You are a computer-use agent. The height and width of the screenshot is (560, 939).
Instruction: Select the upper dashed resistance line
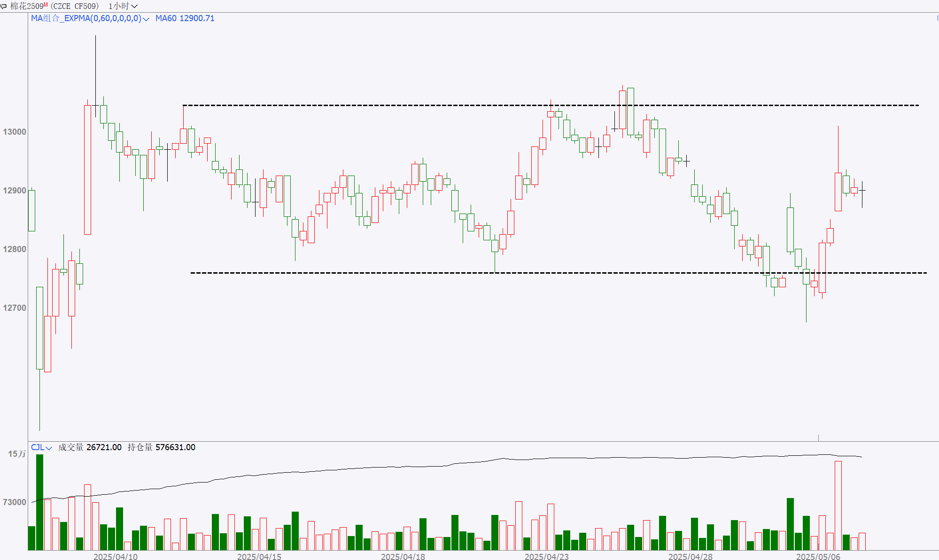coord(551,105)
